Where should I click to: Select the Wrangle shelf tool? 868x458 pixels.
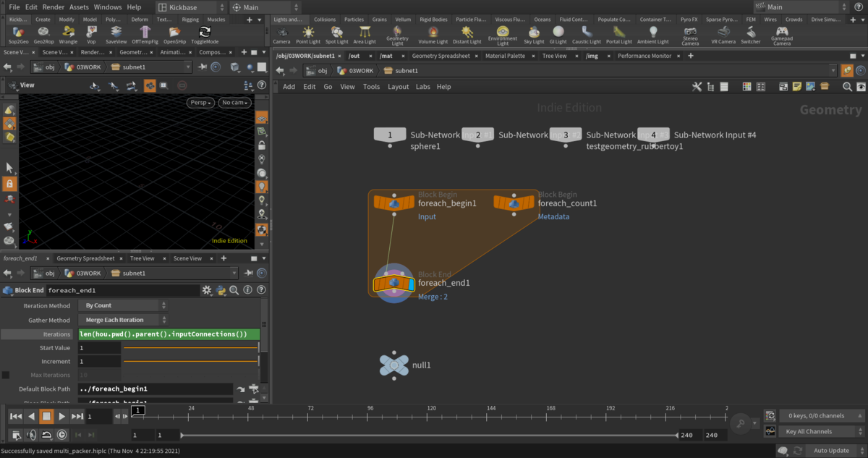click(x=68, y=35)
